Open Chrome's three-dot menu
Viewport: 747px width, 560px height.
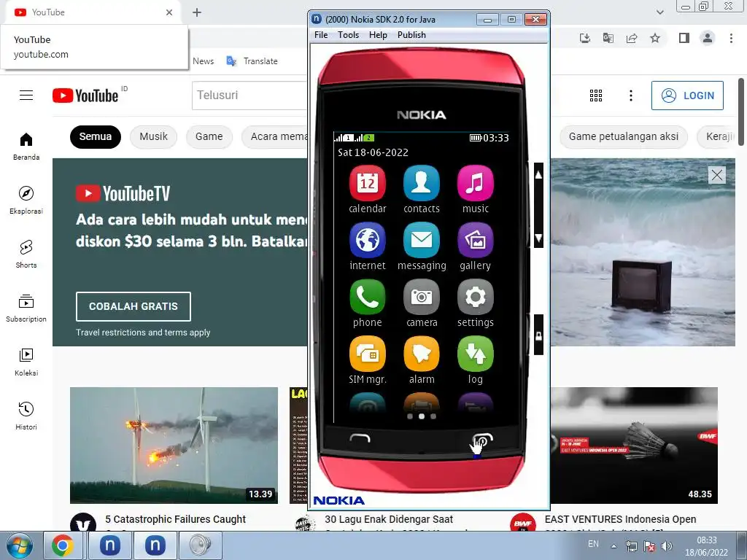(731, 38)
